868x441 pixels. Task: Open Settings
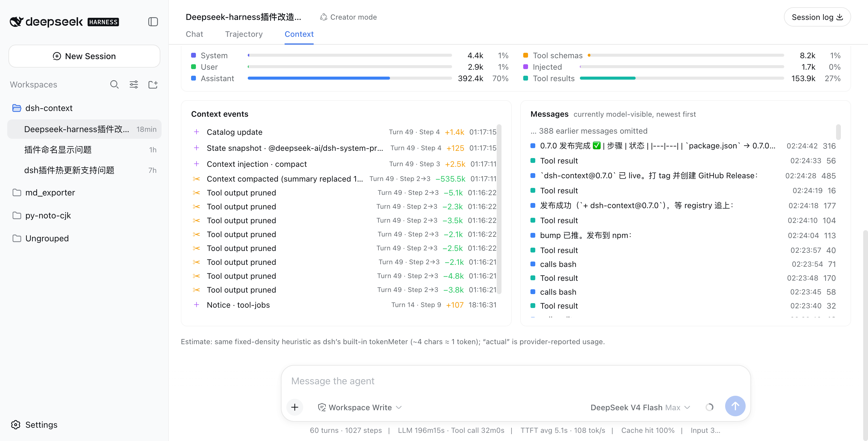tap(34, 424)
